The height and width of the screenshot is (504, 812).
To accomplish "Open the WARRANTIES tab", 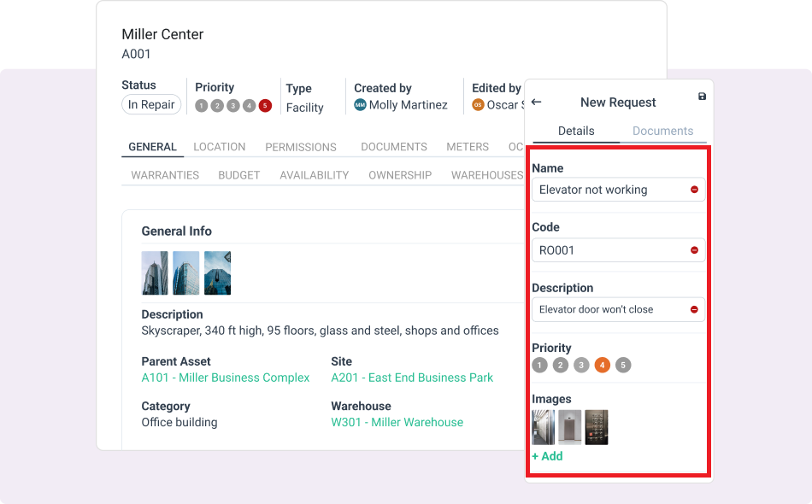I will point(164,175).
